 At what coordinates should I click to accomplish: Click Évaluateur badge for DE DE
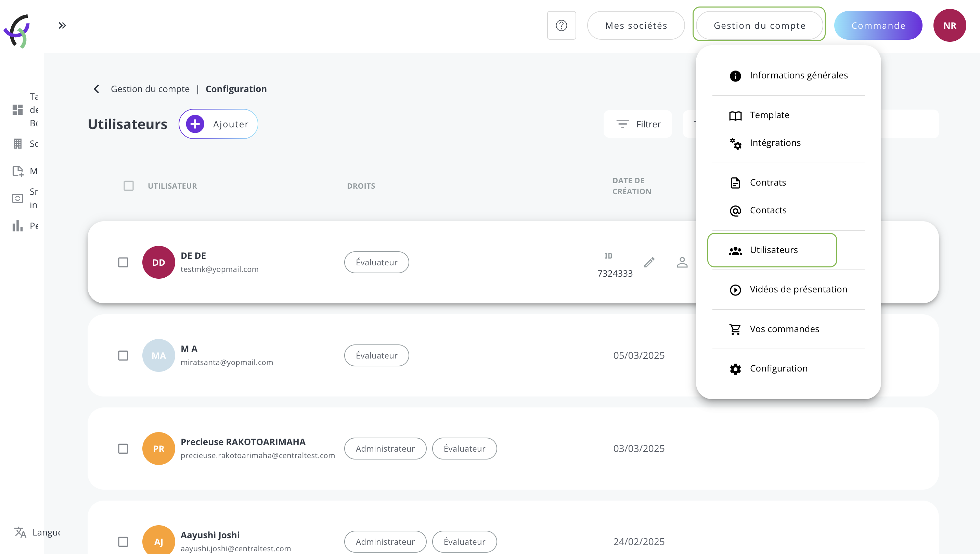coord(377,262)
